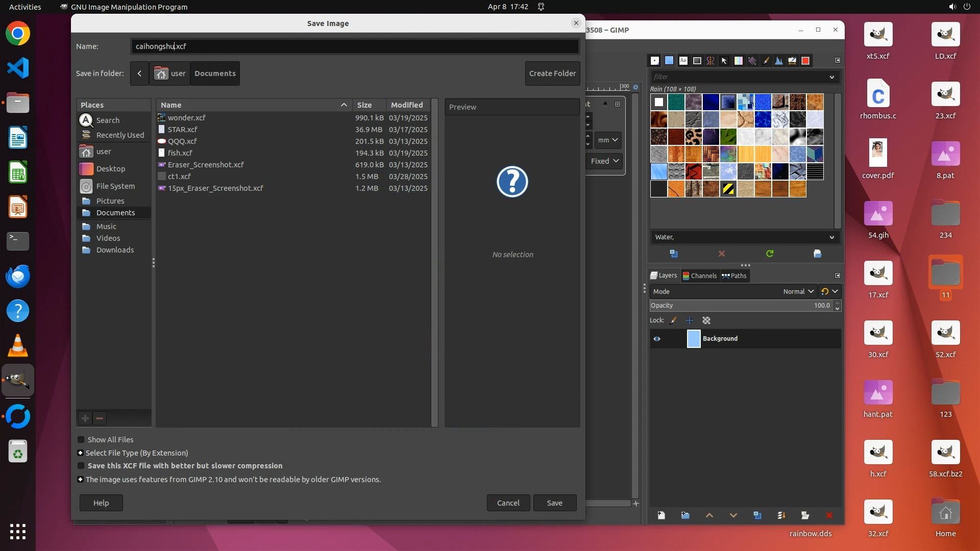Viewport: 980px width, 551px height.
Task: Click the add layer mask icon
Action: [x=805, y=515]
